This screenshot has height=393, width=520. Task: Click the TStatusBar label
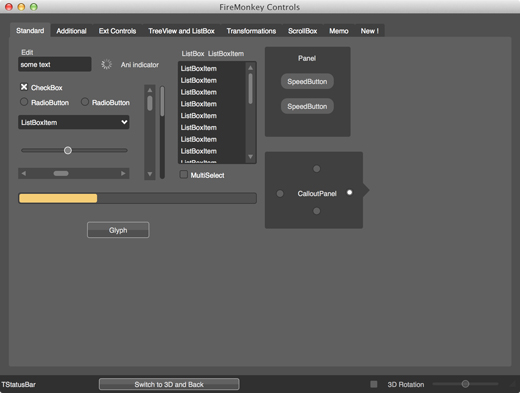coord(18,384)
